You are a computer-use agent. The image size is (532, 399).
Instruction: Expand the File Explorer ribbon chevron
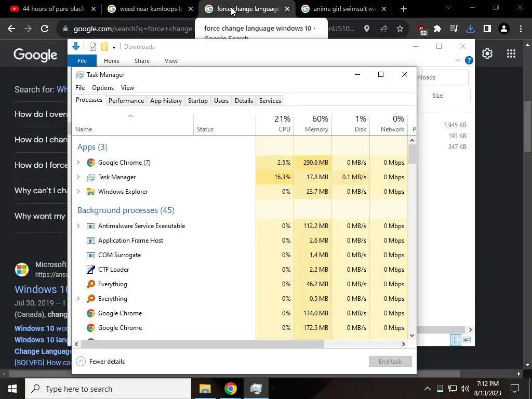click(x=458, y=60)
